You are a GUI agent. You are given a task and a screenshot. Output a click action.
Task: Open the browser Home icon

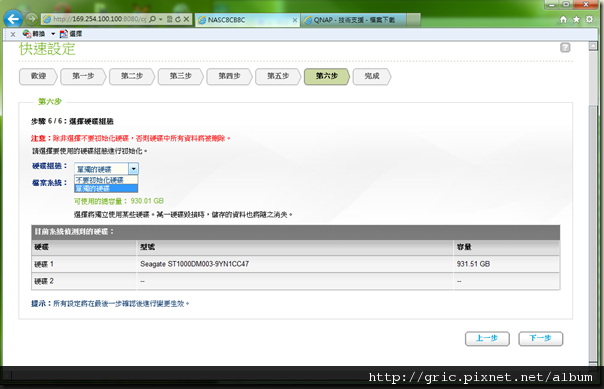pyautogui.click(x=563, y=19)
